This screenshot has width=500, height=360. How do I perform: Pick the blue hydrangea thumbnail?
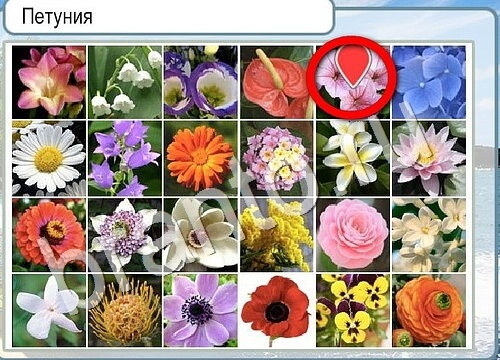point(429,82)
